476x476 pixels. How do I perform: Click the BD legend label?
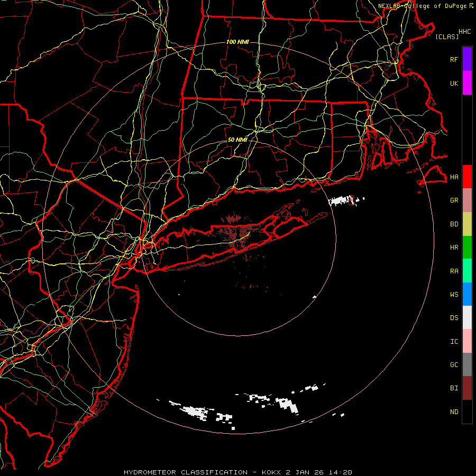pos(454,224)
